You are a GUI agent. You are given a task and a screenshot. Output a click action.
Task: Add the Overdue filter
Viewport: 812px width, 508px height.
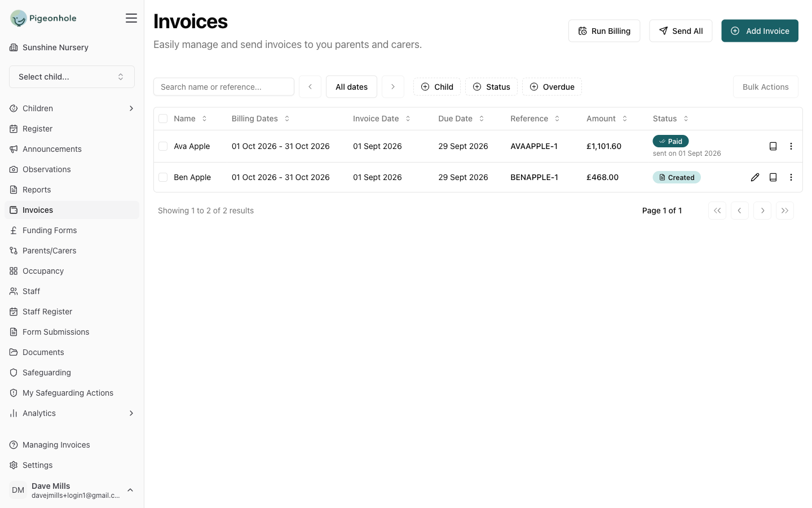(x=552, y=87)
